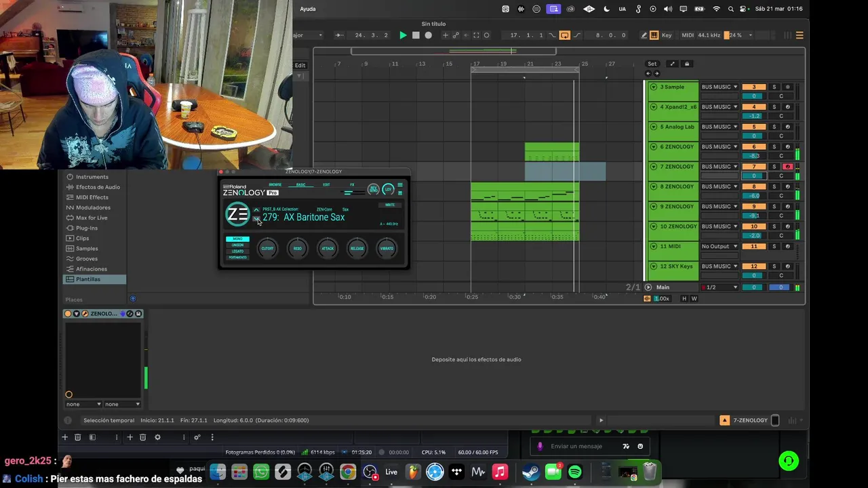868x488 pixels.
Task: Select the next tone with down arrow
Action: [x=256, y=218]
